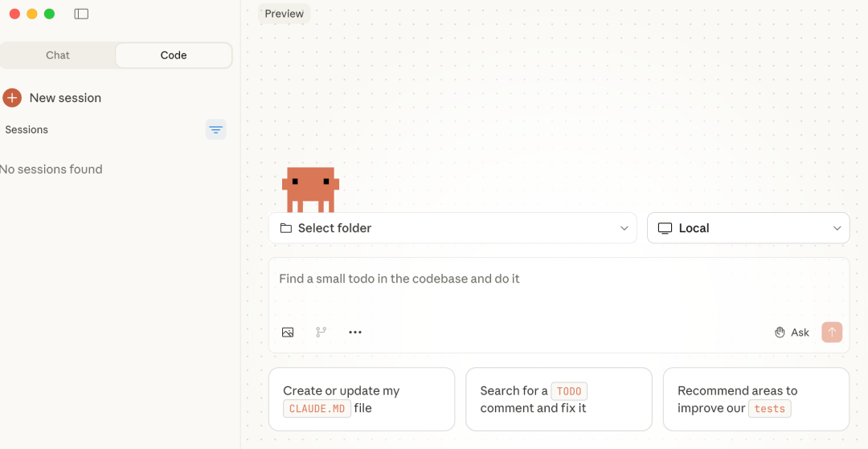Click the Preview badge label
Image resolution: width=868 pixels, height=449 pixels.
[x=284, y=14]
